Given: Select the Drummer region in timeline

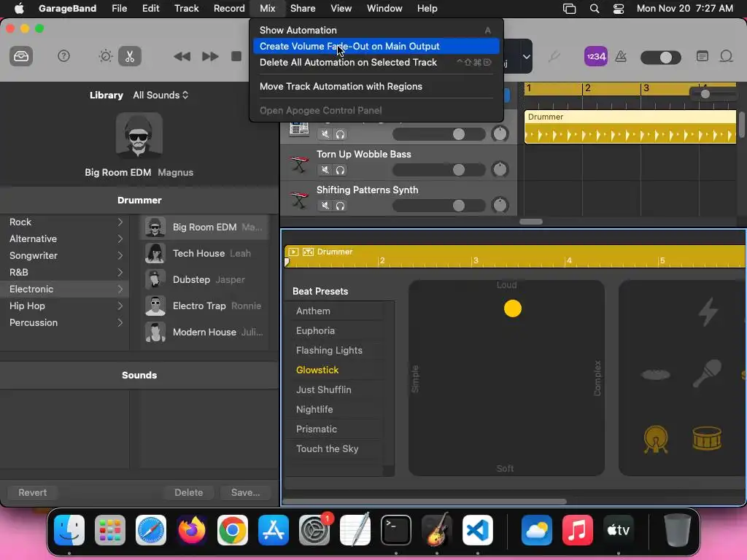Looking at the screenshot, I should (x=630, y=127).
